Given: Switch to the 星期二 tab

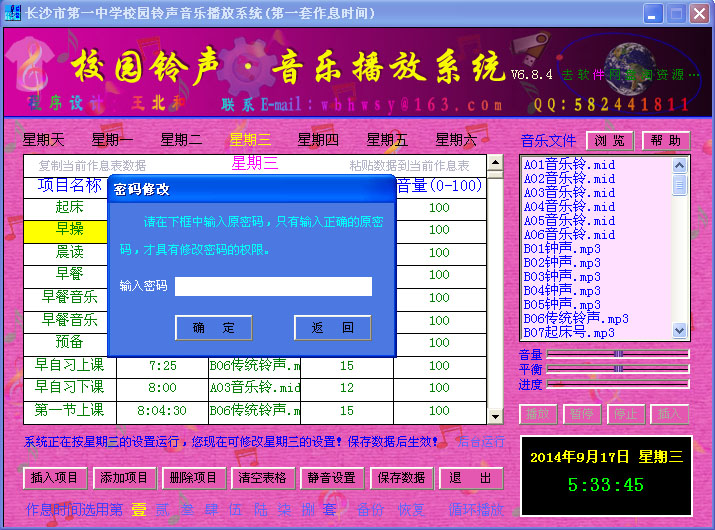Looking at the screenshot, I should point(181,140).
